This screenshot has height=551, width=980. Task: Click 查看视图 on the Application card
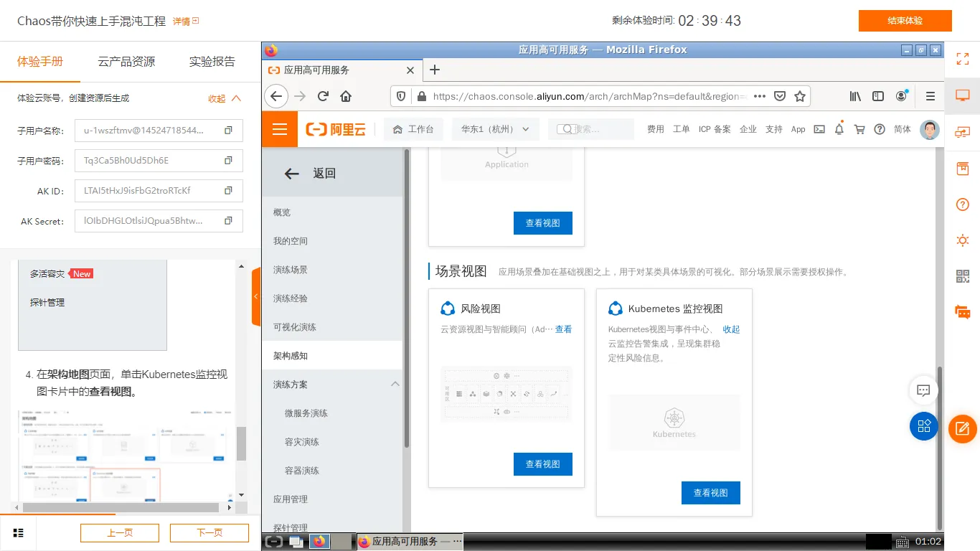542,223
